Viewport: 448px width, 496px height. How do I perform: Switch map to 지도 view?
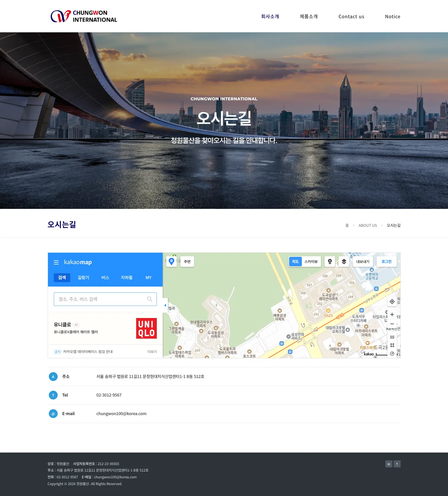pos(295,262)
